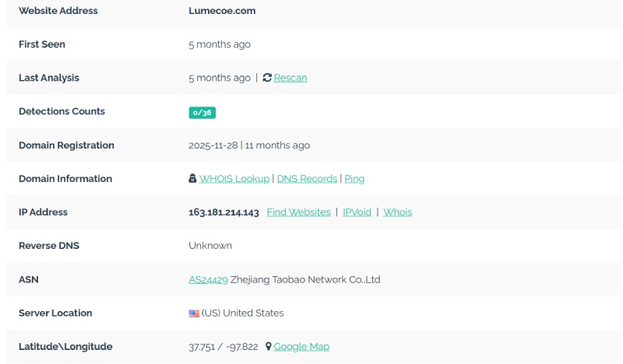623x364 pixels.
Task: Click the 0/36 detections badge
Action: coord(202,113)
